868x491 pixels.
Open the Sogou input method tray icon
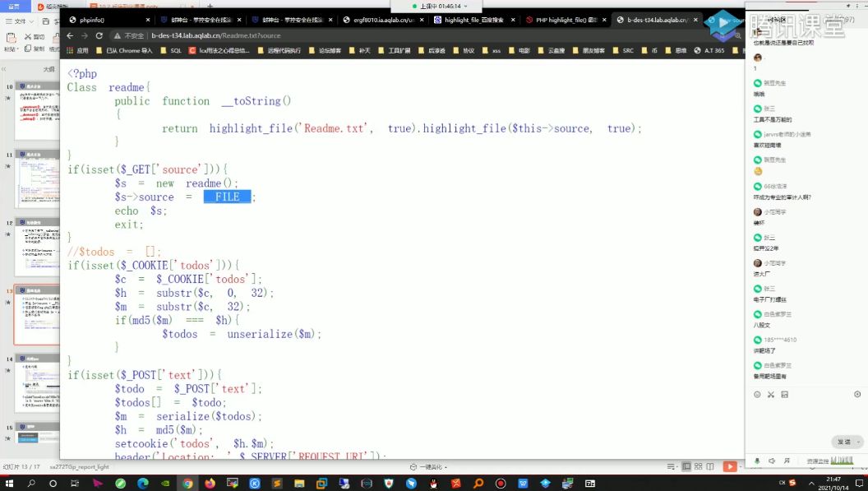[792, 483]
